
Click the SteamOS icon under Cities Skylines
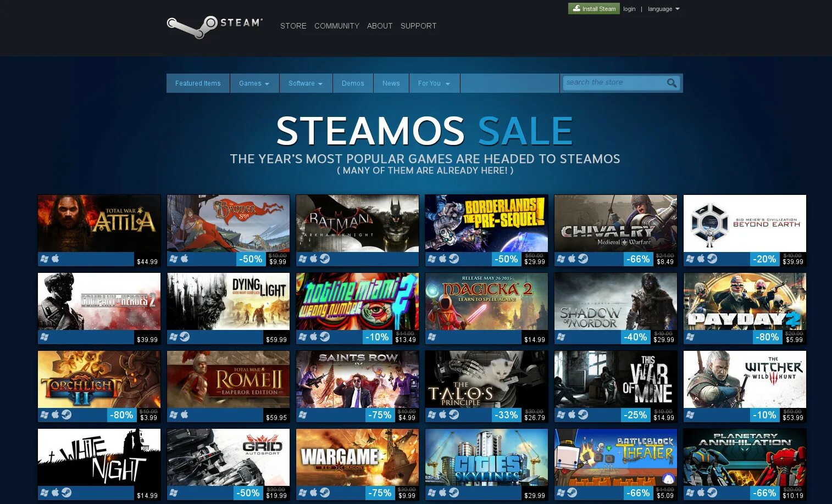coord(454,492)
